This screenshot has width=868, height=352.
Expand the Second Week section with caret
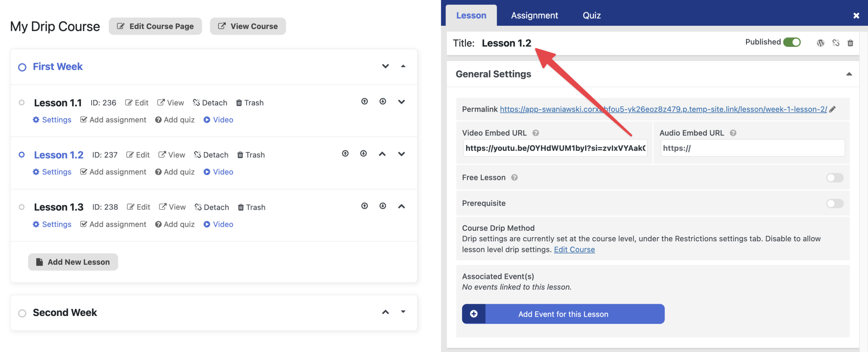[x=403, y=312]
